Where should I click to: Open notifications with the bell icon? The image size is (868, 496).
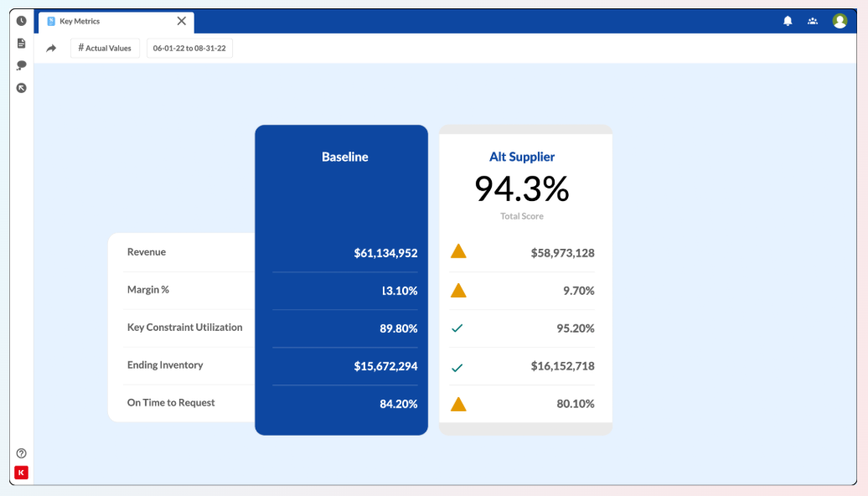tap(788, 20)
